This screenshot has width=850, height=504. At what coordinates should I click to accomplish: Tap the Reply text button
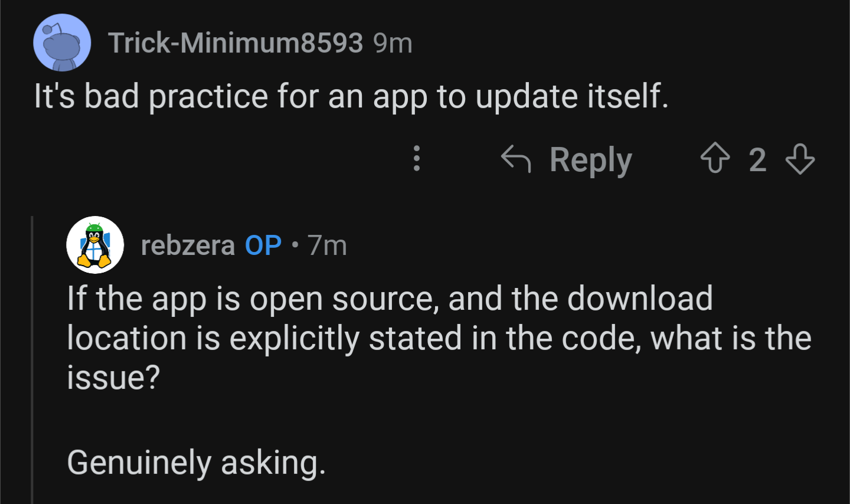[x=591, y=160]
